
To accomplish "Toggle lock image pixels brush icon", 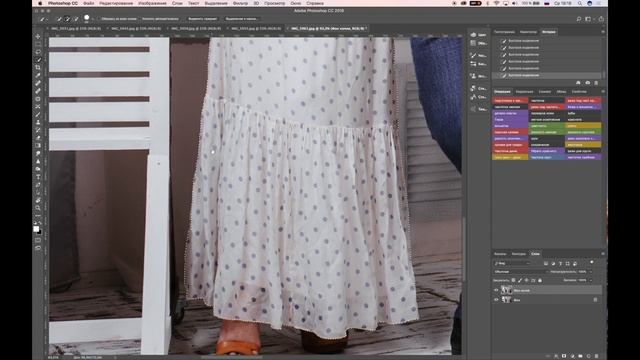I will [520, 280].
